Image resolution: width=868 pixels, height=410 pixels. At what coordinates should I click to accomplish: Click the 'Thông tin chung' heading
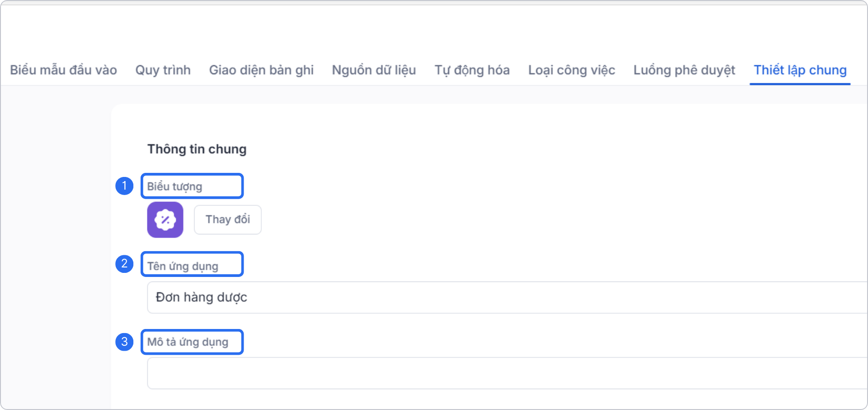(197, 149)
